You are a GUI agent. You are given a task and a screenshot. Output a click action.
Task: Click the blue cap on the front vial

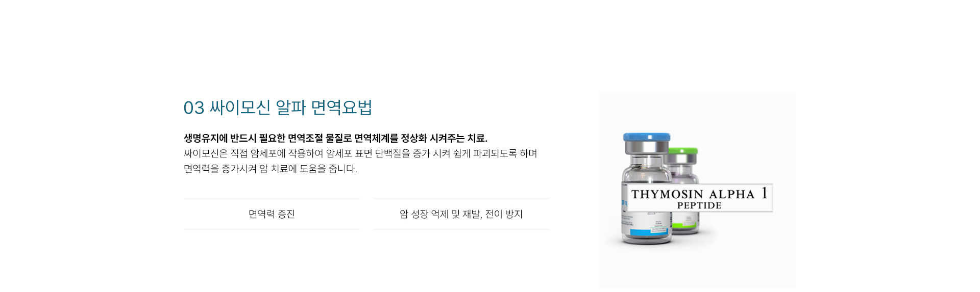pos(647,137)
